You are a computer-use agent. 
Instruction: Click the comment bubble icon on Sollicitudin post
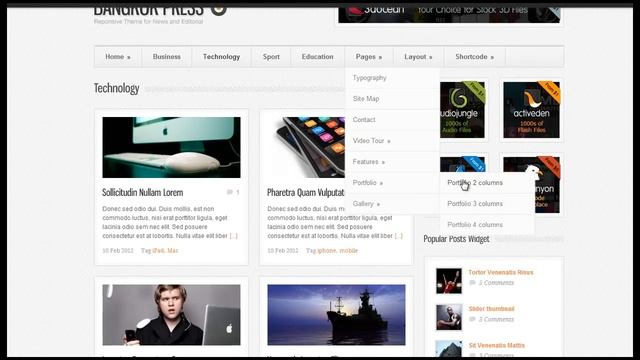[x=230, y=192]
